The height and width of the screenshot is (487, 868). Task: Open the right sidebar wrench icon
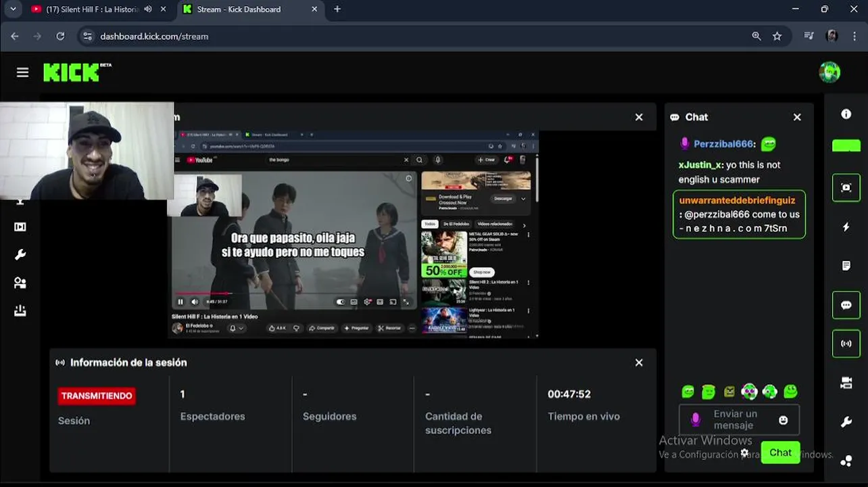click(846, 422)
